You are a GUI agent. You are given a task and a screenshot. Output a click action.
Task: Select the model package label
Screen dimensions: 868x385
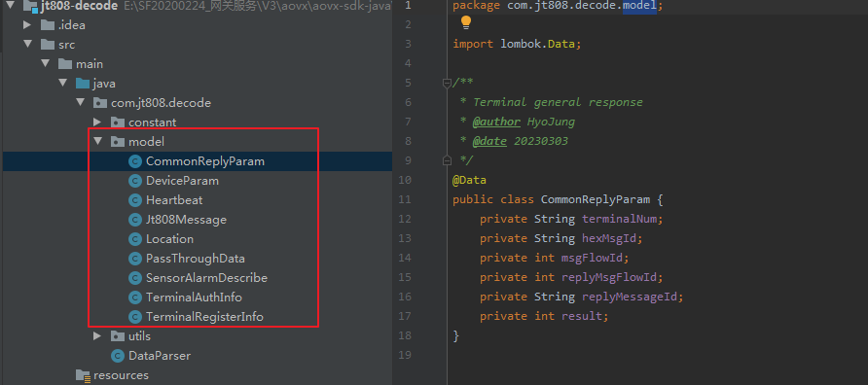tap(147, 142)
